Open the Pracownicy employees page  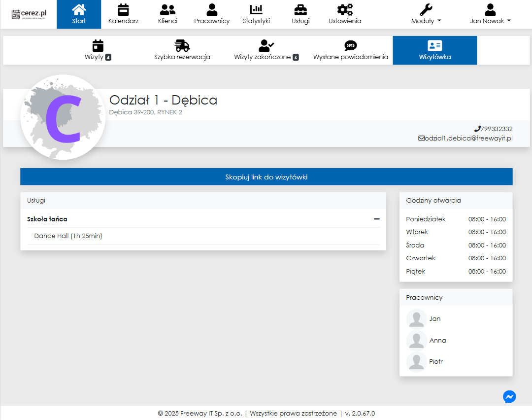point(212,14)
